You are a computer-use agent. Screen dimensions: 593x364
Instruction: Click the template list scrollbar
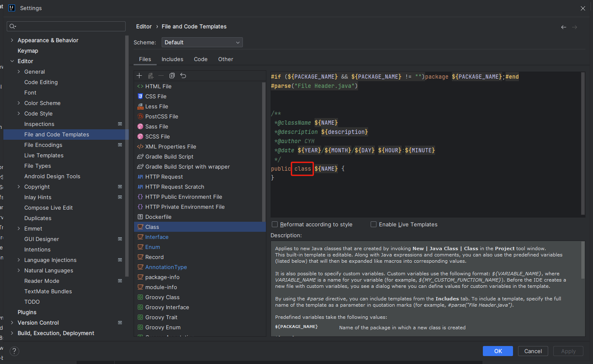pyautogui.click(x=264, y=151)
